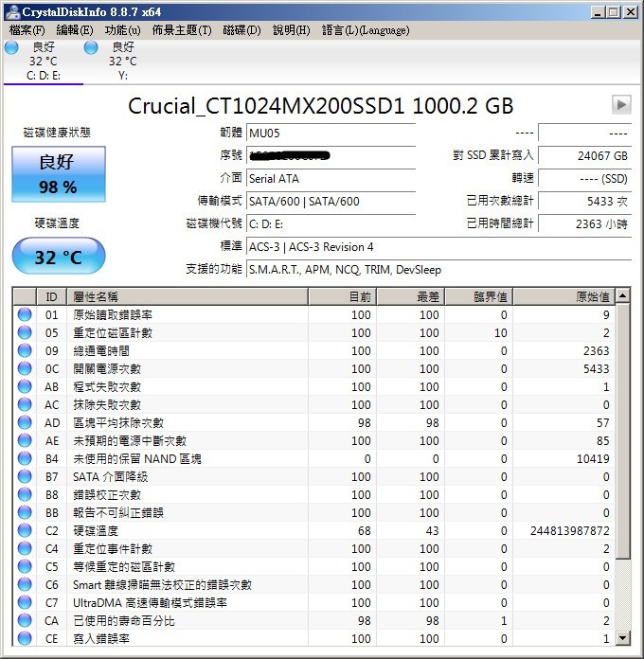Click the 32 °C temperature button

(59, 256)
